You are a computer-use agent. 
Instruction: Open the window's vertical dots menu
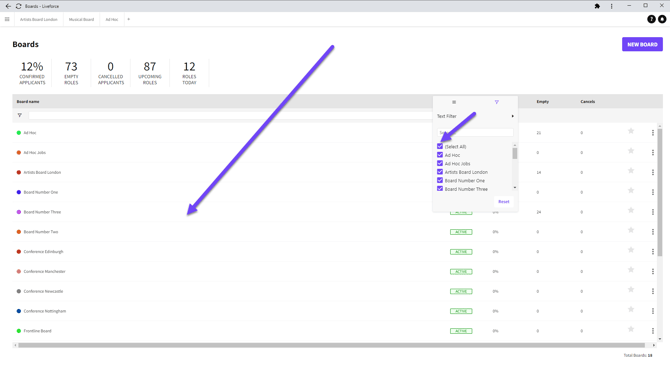click(611, 6)
